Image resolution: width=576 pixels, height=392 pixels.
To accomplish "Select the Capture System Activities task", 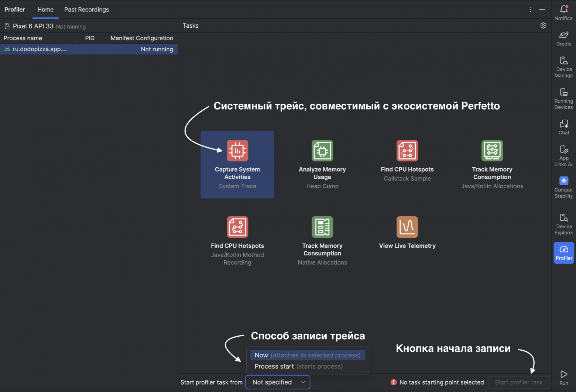I will 237,164.
